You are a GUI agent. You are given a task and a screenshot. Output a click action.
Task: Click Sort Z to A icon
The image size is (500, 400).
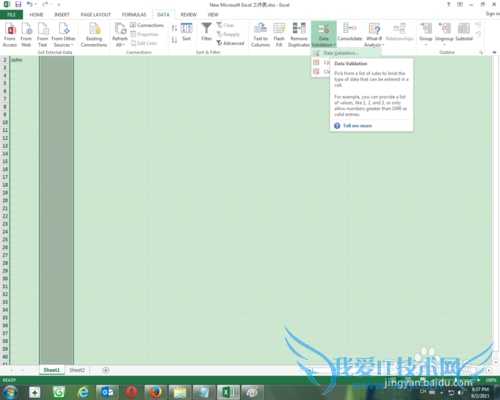pyautogui.click(x=174, y=40)
